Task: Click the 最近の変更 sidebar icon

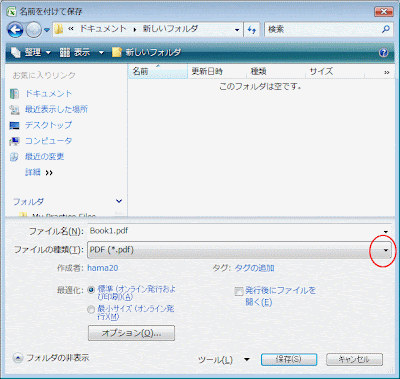Action: click(x=14, y=157)
